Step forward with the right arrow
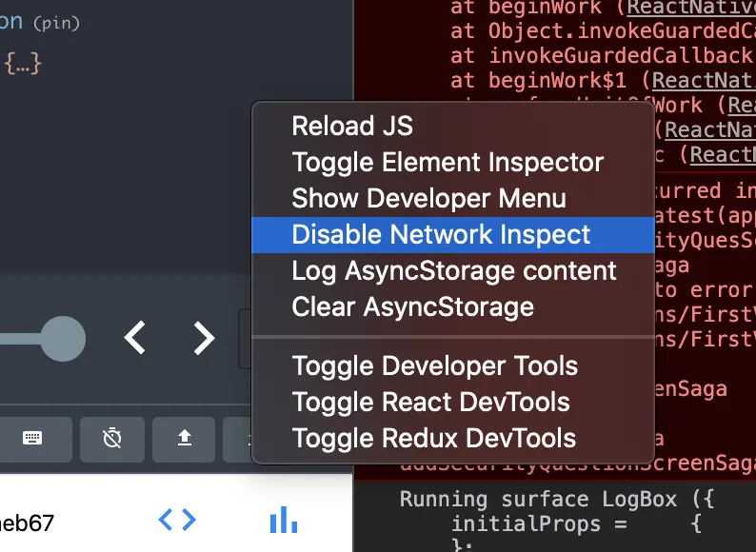The height and width of the screenshot is (552, 756). pos(204,338)
